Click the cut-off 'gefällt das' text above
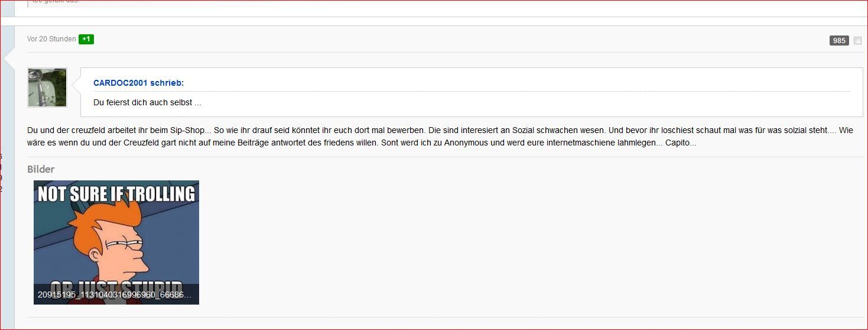The image size is (868, 330). [56, 2]
